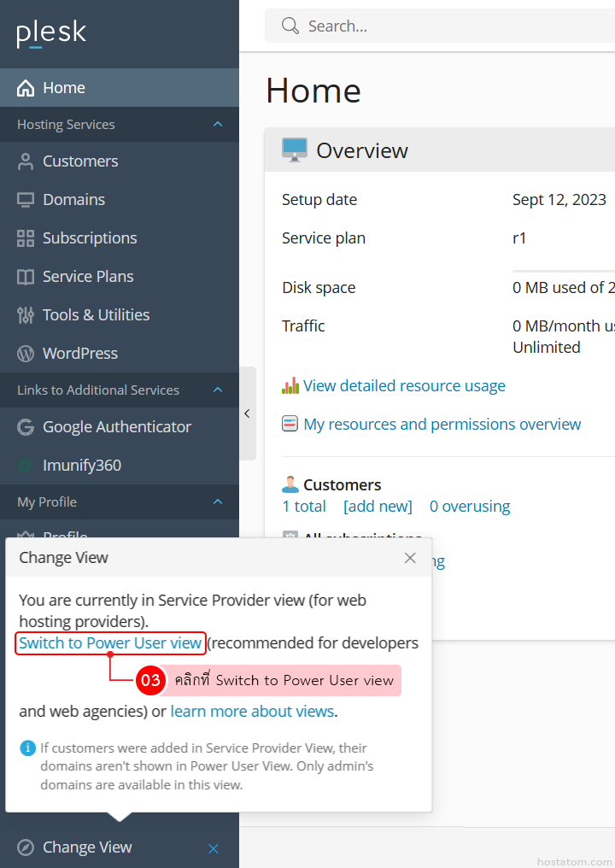The height and width of the screenshot is (868, 615).
Task: Collapse the My Profile group
Action: coord(218,502)
